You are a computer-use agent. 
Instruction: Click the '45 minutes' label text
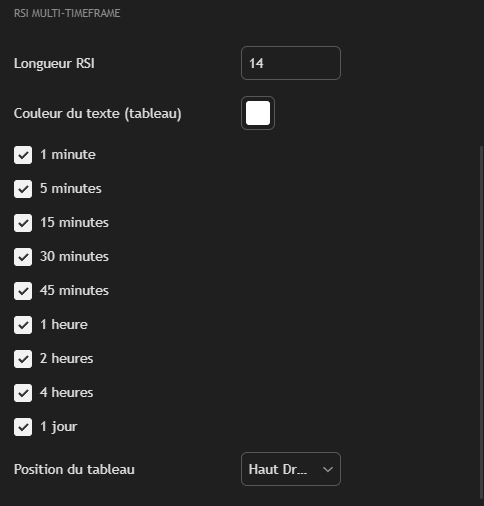74,290
